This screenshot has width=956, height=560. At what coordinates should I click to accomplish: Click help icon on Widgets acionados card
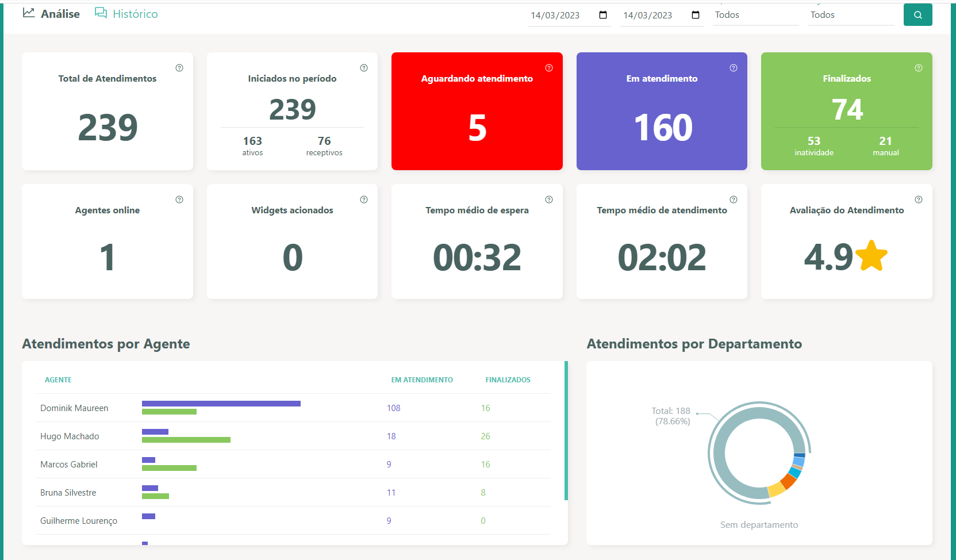click(364, 200)
